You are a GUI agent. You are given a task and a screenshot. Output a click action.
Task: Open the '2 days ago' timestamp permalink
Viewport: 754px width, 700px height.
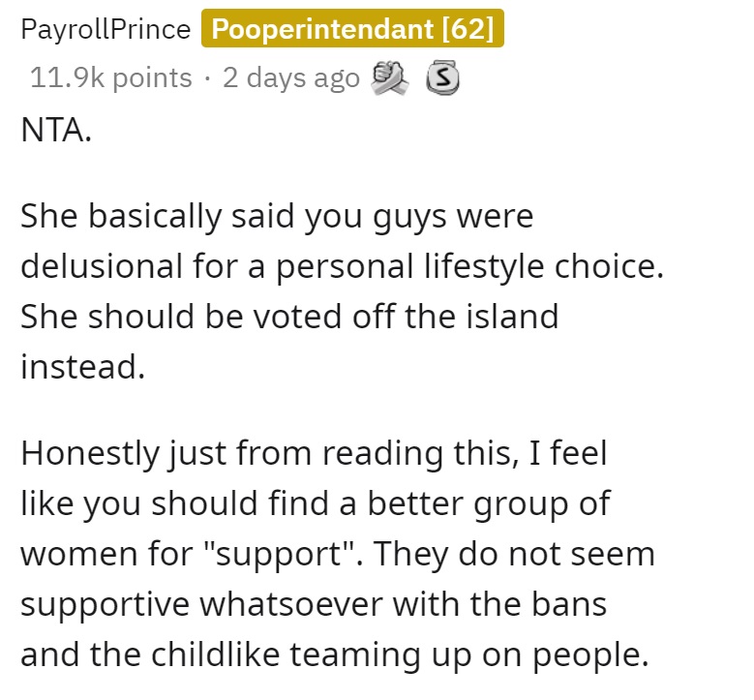click(x=291, y=77)
